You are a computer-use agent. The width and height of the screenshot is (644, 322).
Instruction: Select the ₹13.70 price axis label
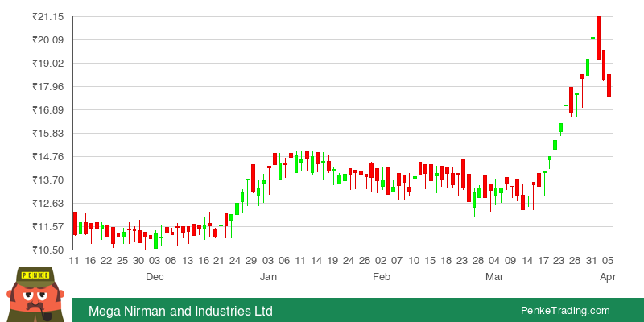pos(48,180)
